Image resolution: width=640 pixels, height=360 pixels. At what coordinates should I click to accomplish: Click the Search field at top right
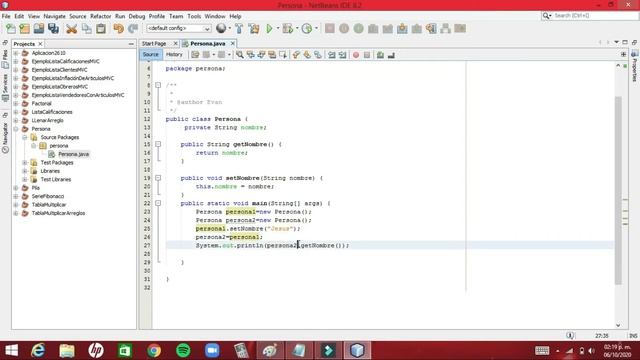pos(590,16)
